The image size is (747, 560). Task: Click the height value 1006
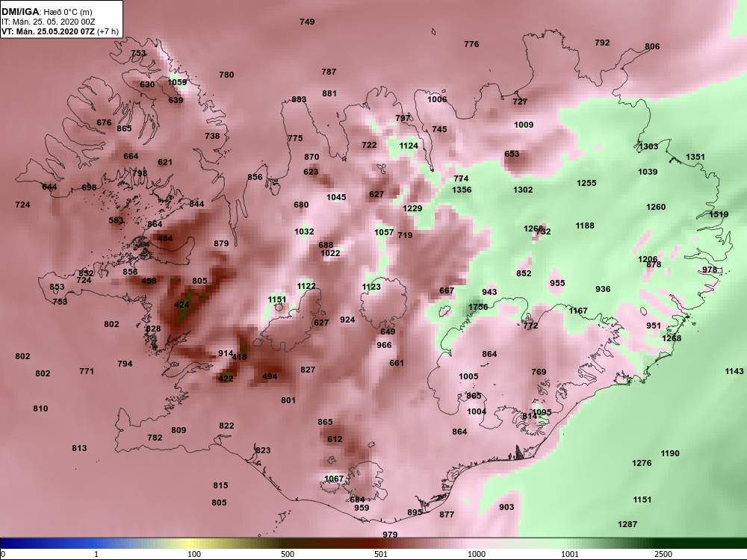[x=437, y=99]
